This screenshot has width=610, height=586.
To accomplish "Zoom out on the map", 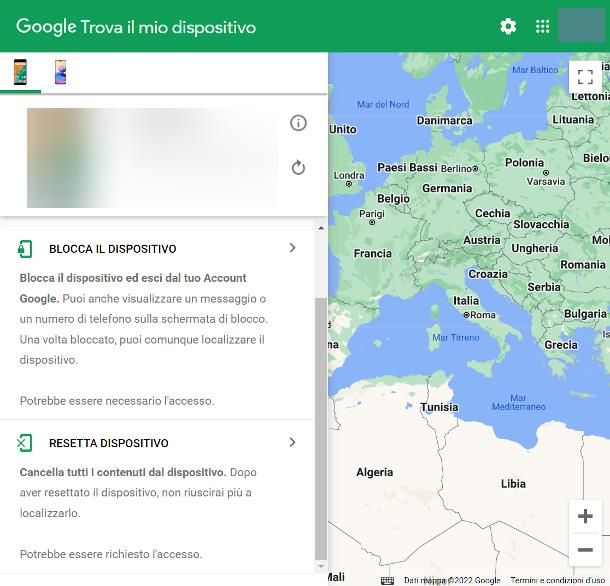I will (585, 549).
